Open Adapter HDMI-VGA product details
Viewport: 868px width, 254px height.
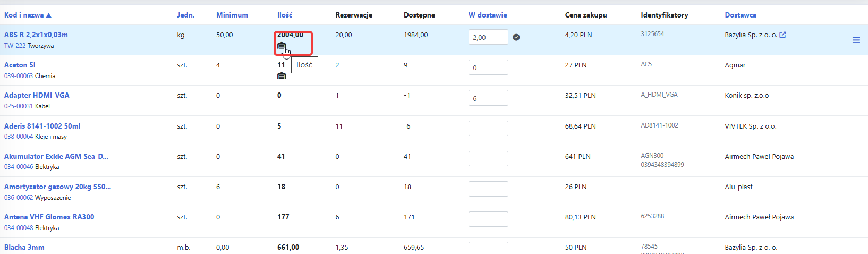click(37, 95)
